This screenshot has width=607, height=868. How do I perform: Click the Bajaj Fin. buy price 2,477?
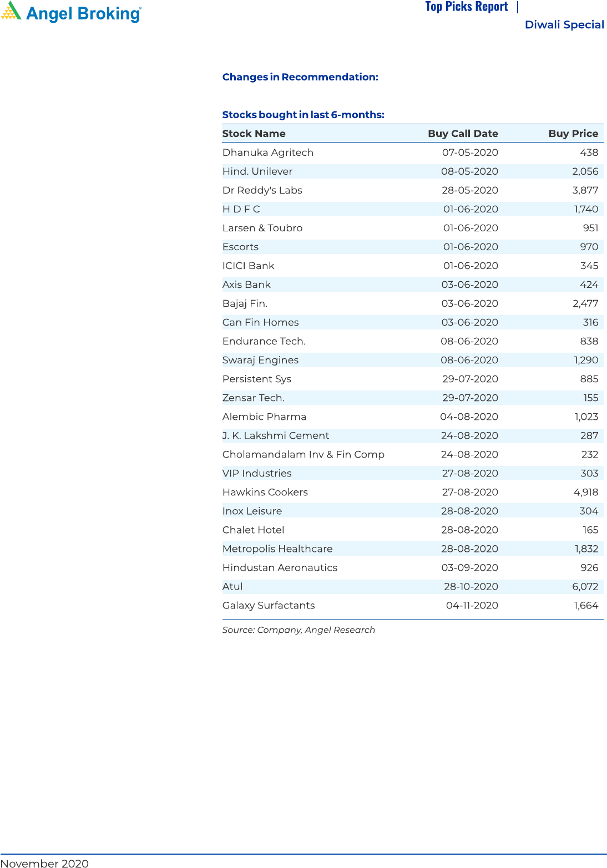[585, 303]
